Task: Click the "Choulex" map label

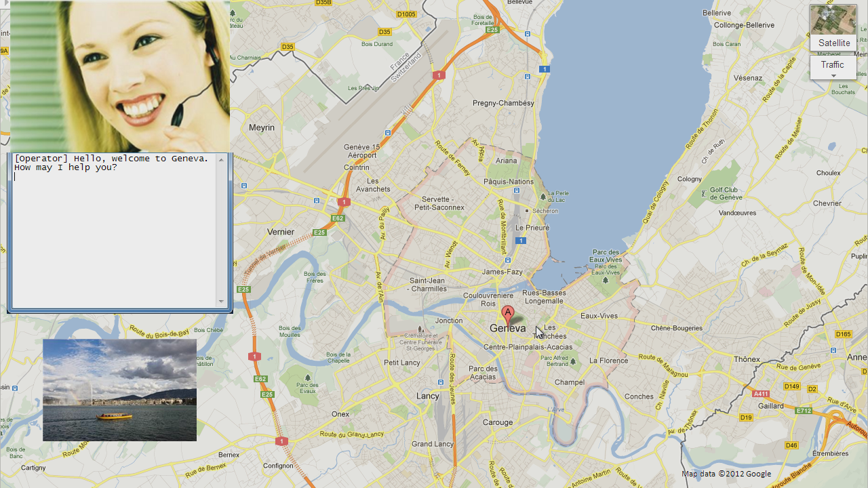Action: tap(828, 173)
